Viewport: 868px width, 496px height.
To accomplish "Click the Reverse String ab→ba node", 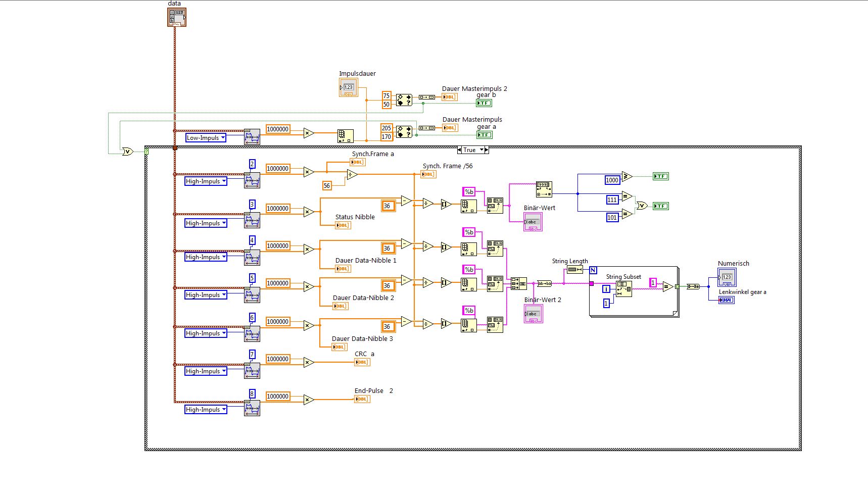I will 544,283.
